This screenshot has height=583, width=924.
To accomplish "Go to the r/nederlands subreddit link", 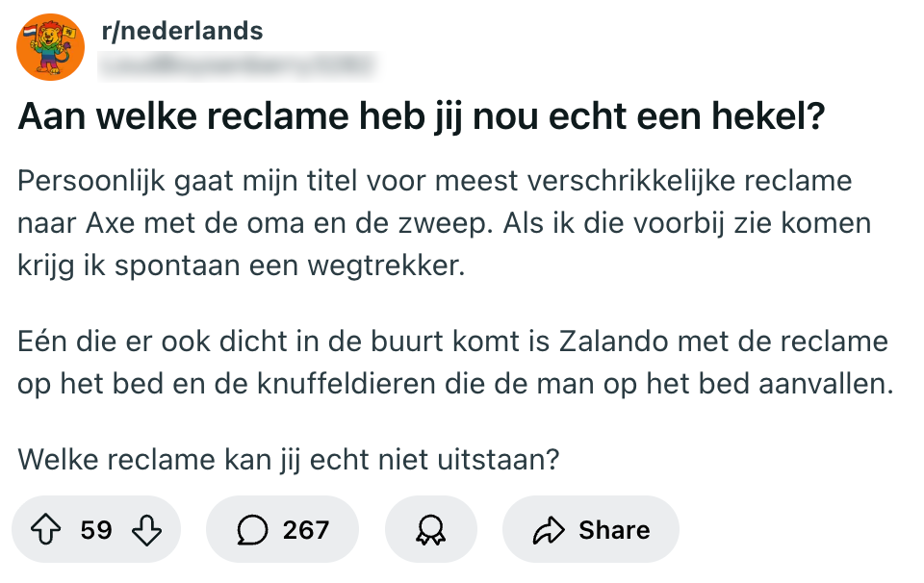I will click(x=182, y=31).
